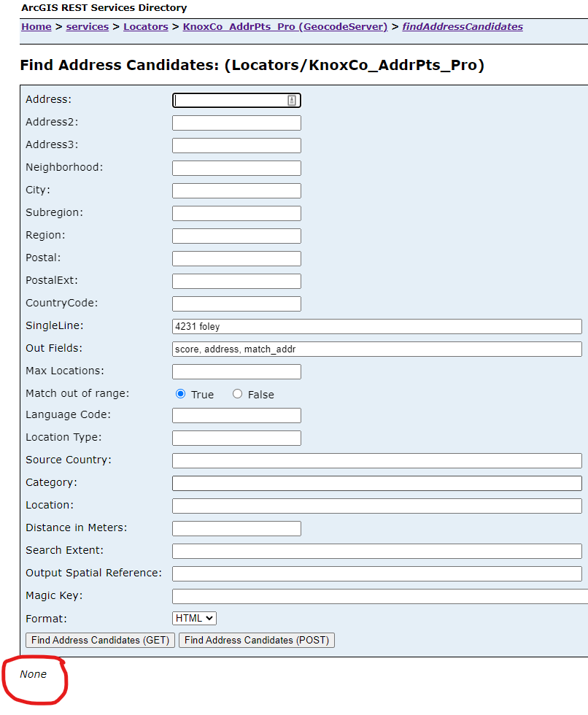The width and height of the screenshot is (588, 715).
Task: Open KnoxCo_AddrPts_Pro (GeocodeServer) link
Action: [285, 26]
